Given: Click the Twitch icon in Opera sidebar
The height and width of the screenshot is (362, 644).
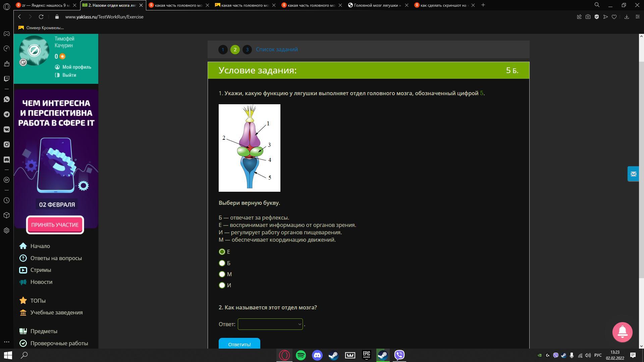Looking at the screenshot, I should click(x=7, y=79).
